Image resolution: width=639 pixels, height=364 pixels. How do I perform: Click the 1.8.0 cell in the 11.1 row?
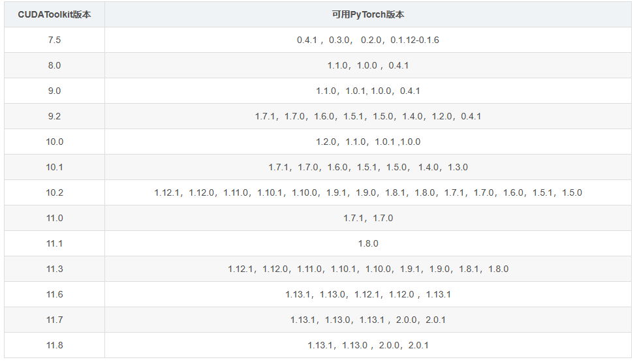point(368,243)
